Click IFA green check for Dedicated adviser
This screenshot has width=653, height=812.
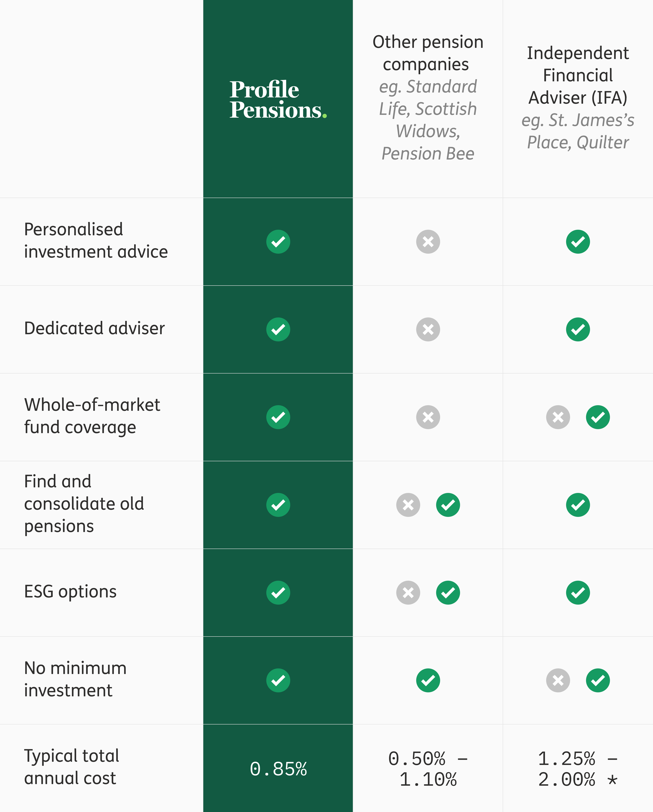578,329
